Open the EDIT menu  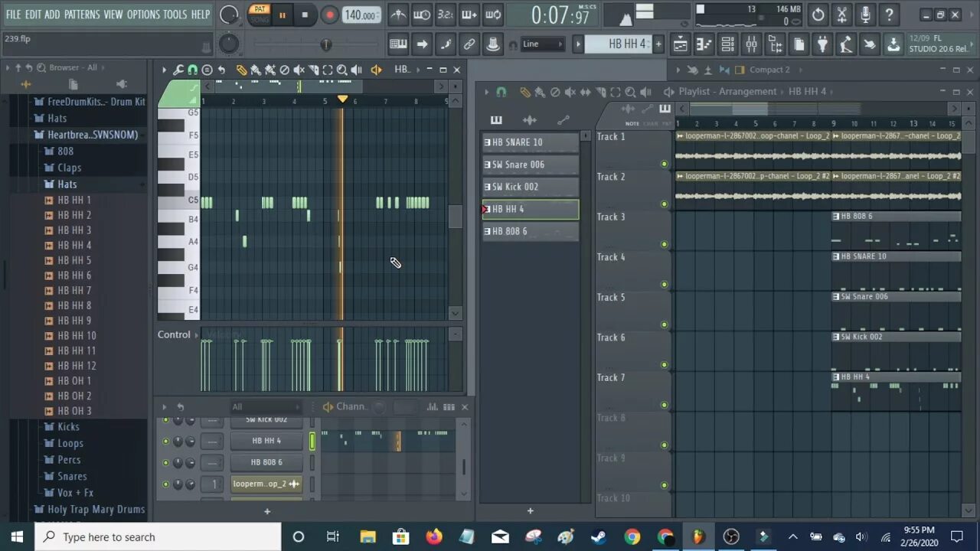[33, 15]
